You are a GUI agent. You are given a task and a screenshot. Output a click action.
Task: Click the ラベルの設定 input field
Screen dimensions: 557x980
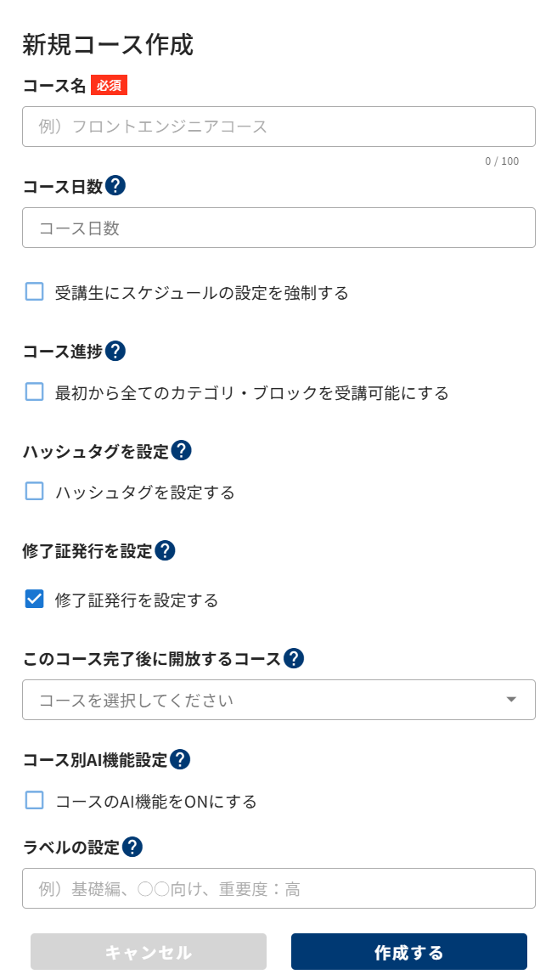[278, 888]
